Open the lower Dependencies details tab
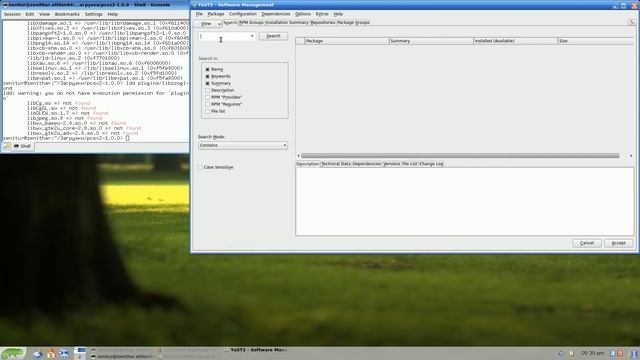The image size is (640, 360). coord(367,164)
